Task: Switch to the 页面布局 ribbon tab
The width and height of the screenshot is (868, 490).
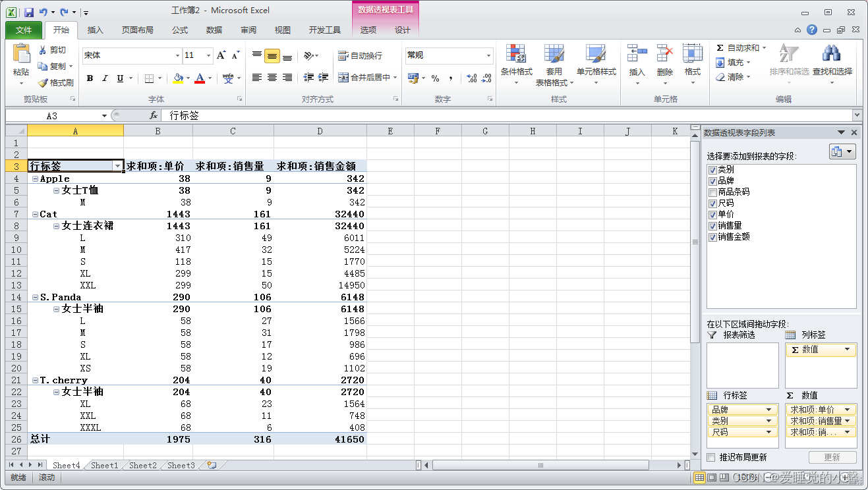Action: click(138, 30)
